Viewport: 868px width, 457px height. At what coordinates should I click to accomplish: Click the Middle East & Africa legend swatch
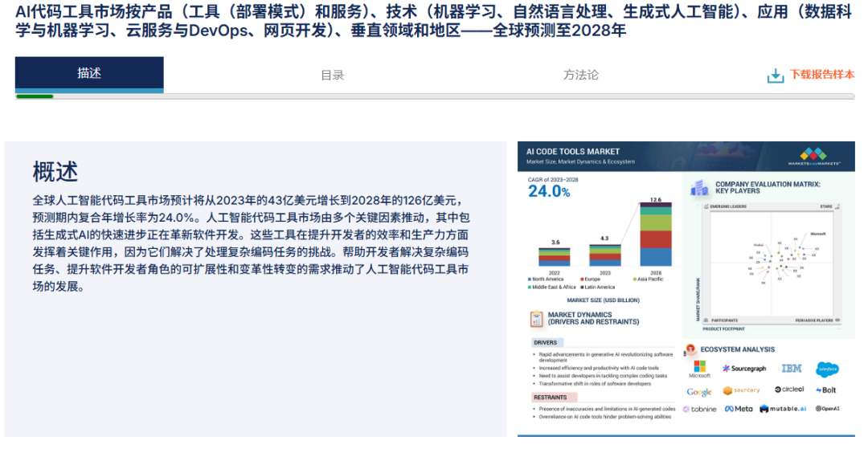point(530,288)
